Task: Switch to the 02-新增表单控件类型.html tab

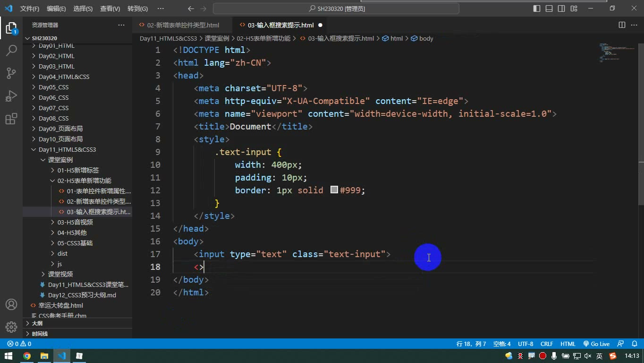Action: [x=183, y=25]
